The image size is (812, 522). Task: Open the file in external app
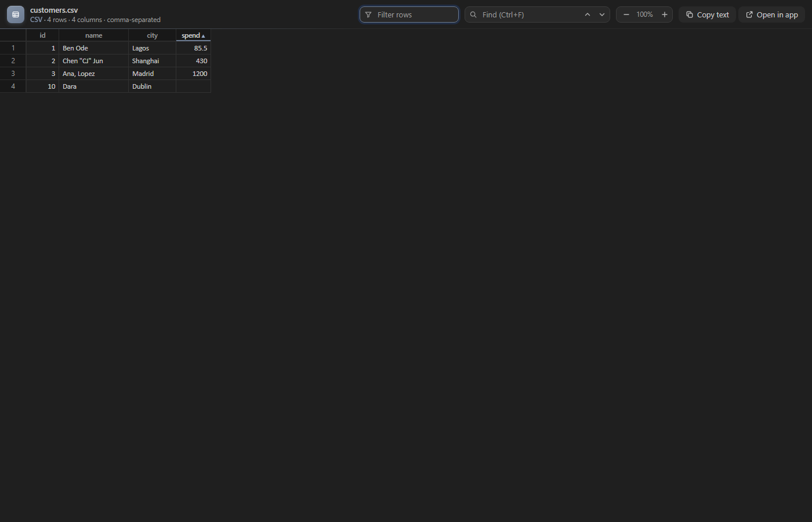point(772,14)
